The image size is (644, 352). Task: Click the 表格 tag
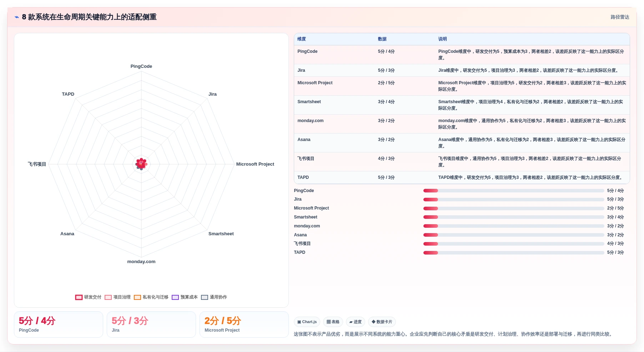(333, 322)
